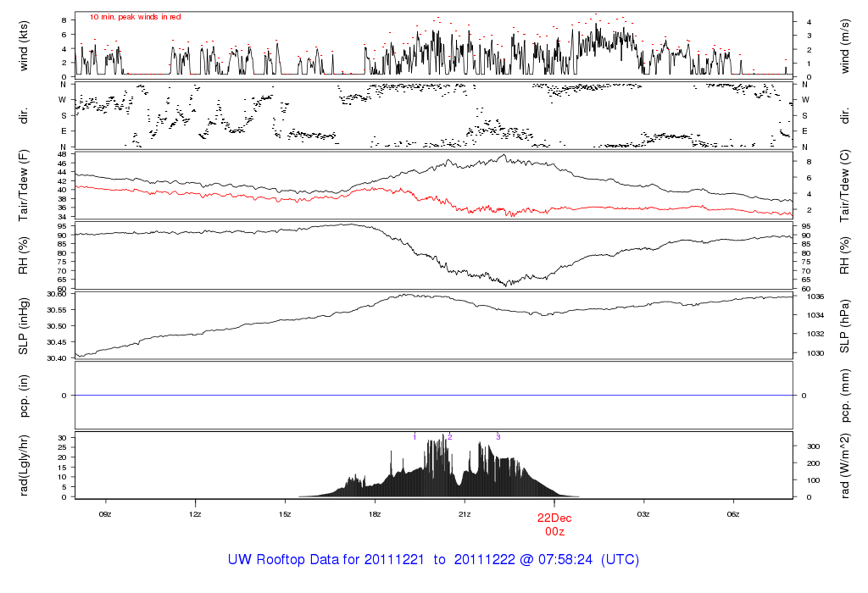Viewport: 868px width, 593px height.
Task: Click the 'wind (m/s)' right axis label
Action: click(844, 45)
